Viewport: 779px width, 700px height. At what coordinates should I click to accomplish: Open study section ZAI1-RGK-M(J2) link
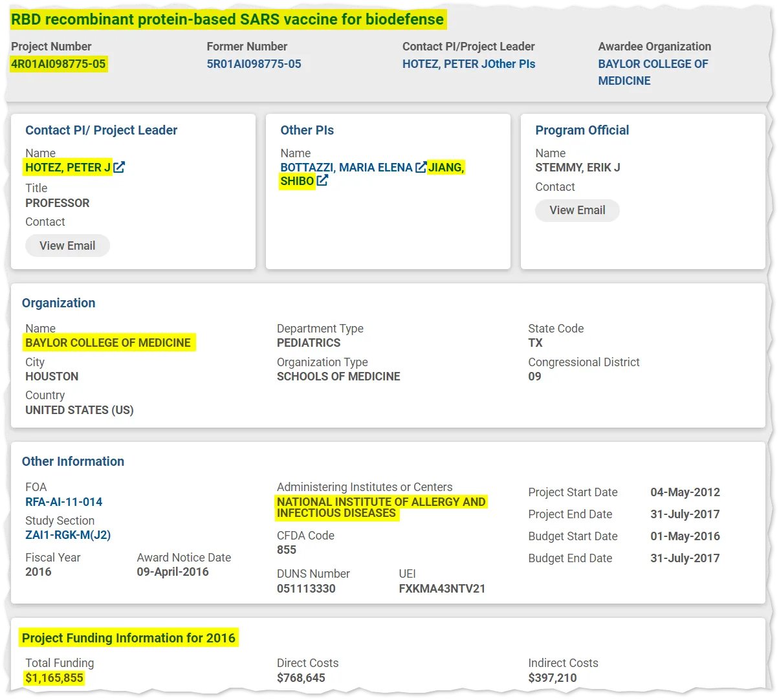coord(68,535)
